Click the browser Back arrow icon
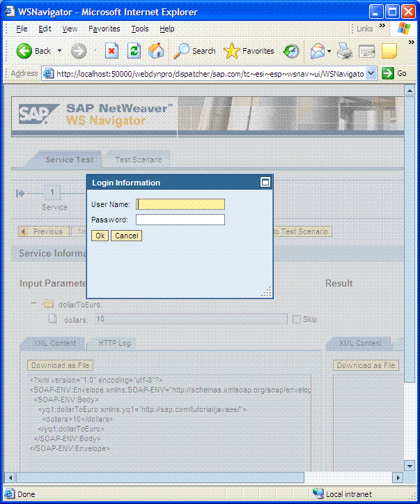420x504 pixels. (24, 51)
